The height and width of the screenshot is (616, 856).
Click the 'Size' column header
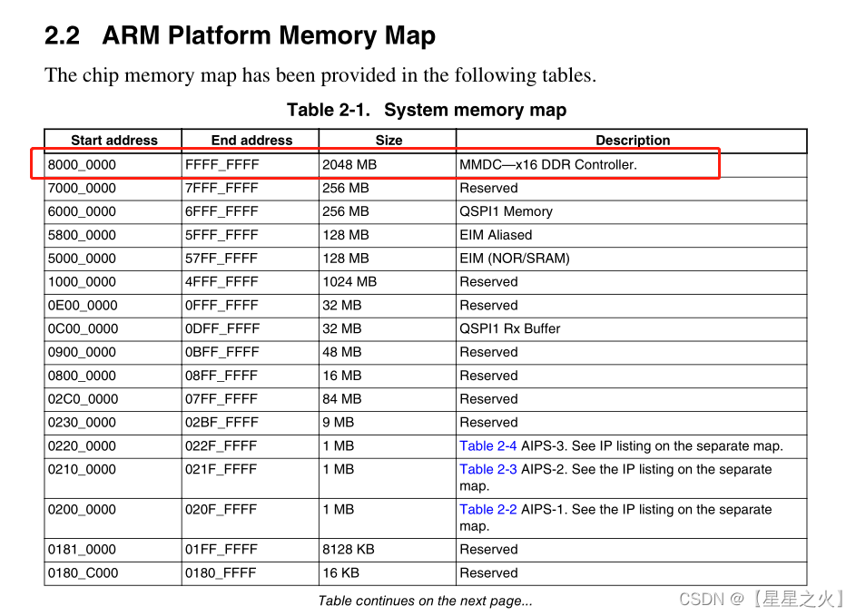tap(389, 141)
